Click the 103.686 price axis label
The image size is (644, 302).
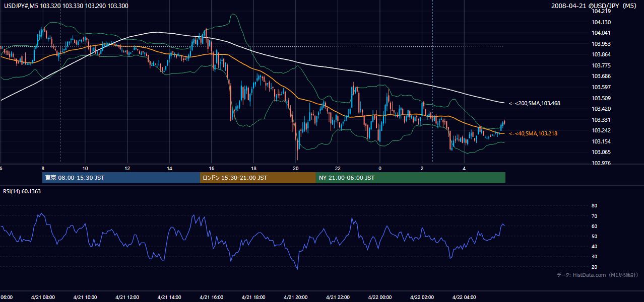(x=602, y=77)
